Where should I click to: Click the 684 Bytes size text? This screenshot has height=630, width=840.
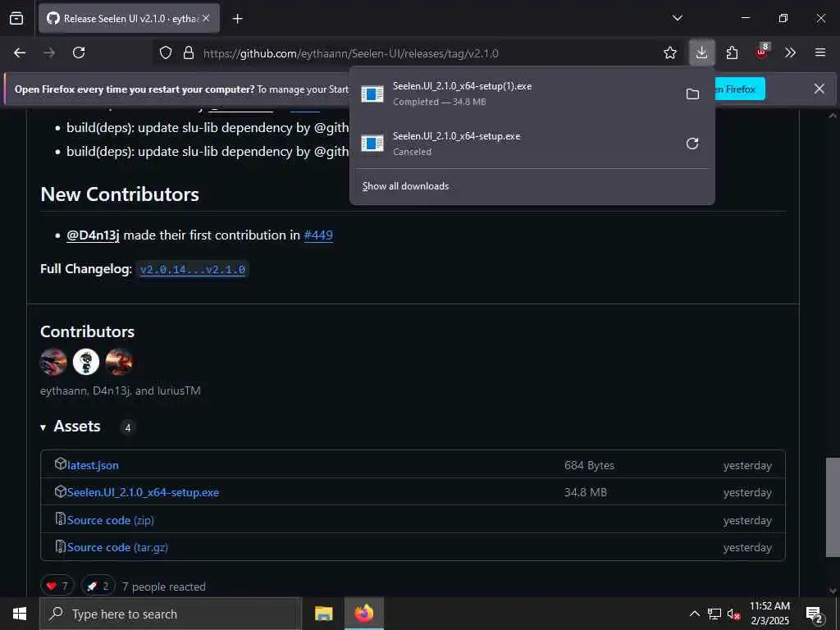tap(589, 465)
